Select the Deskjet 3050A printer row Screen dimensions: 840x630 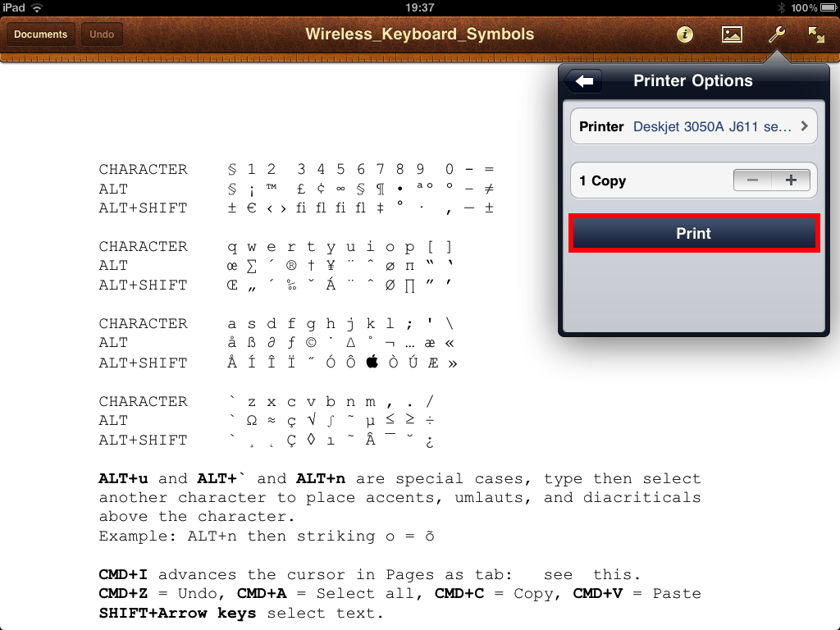[693, 126]
